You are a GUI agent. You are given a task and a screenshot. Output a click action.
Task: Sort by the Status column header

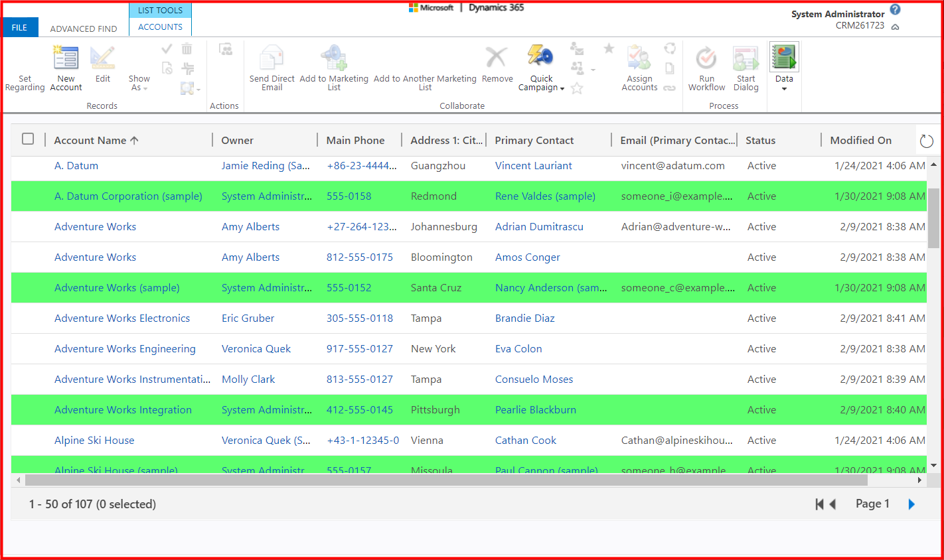(x=760, y=140)
